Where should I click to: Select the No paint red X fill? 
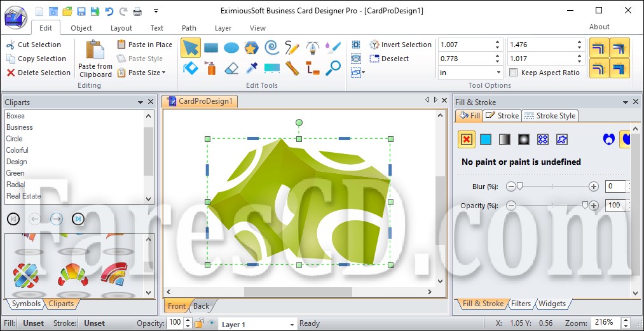tap(467, 139)
